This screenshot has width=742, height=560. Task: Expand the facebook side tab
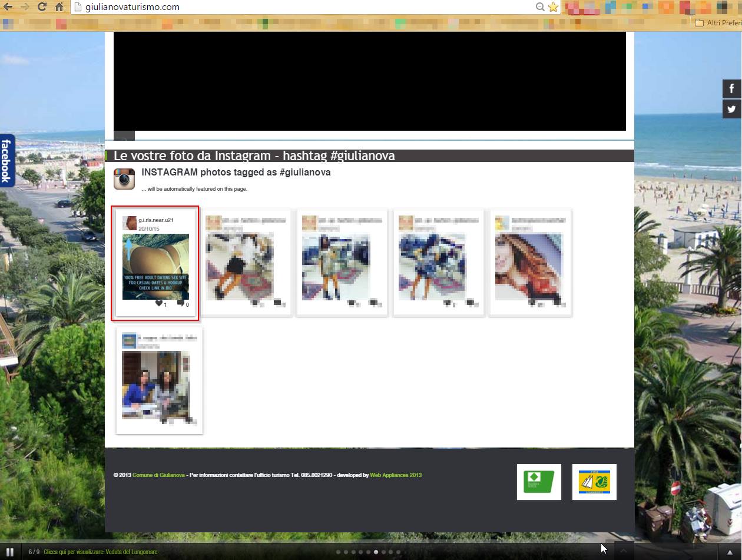click(x=6, y=161)
